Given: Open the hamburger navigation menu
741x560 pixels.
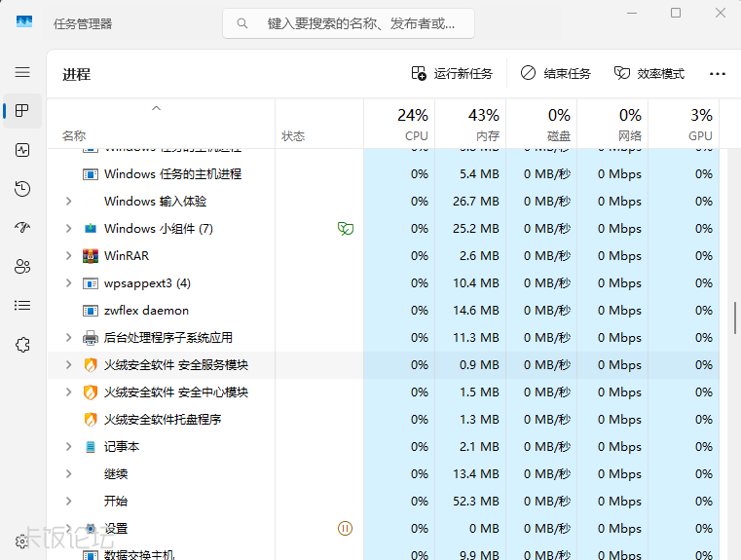Looking at the screenshot, I should [22, 72].
